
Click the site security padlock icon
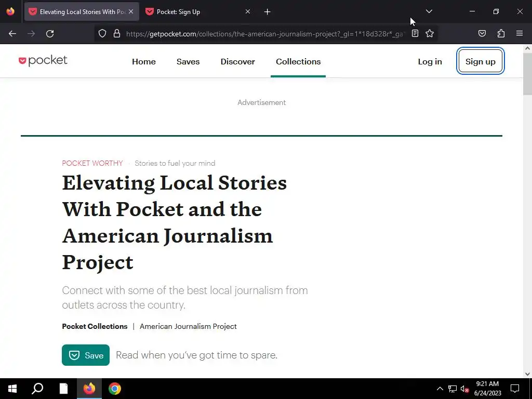[117, 33]
